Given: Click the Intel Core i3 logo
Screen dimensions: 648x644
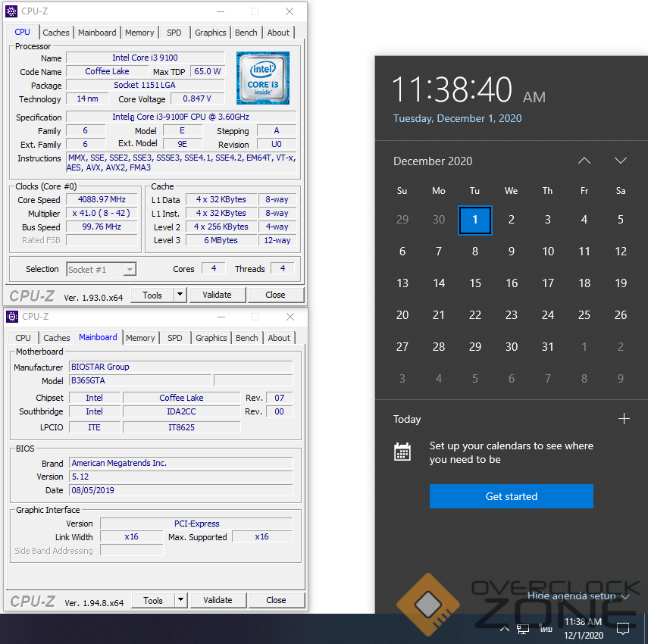Looking at the screenshot, I should pos(262,78).
